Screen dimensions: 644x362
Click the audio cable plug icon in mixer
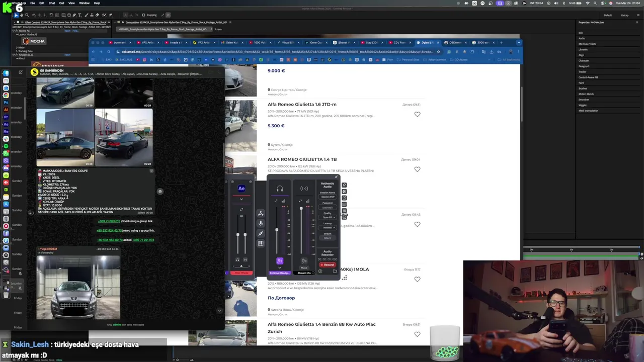click(261, 233)
